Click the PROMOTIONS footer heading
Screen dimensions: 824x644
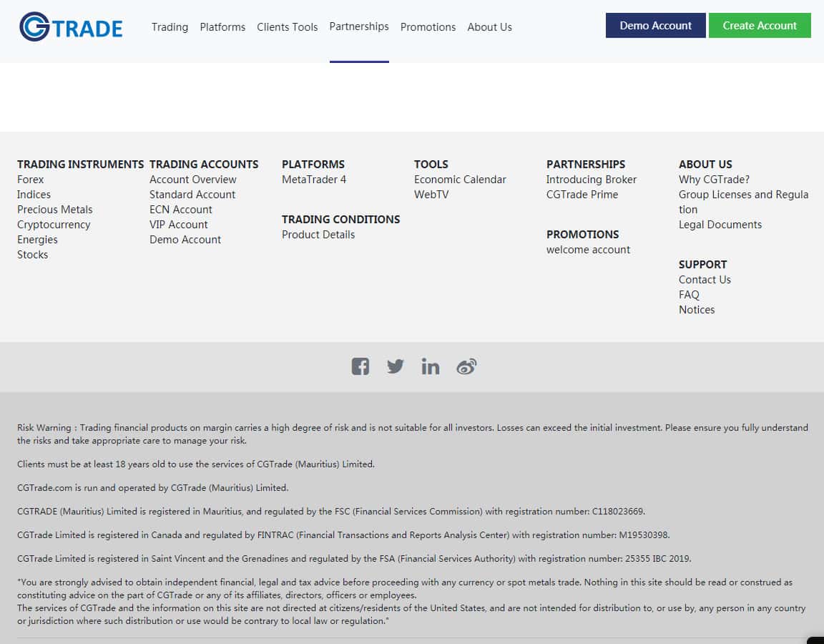click(x=582, y=235)
